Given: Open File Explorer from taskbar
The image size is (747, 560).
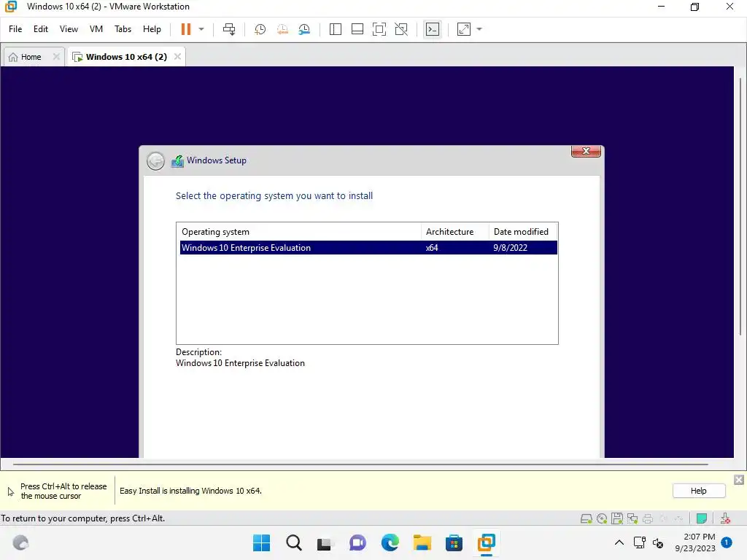Looking at the screenshot, I should pos(422,542).
